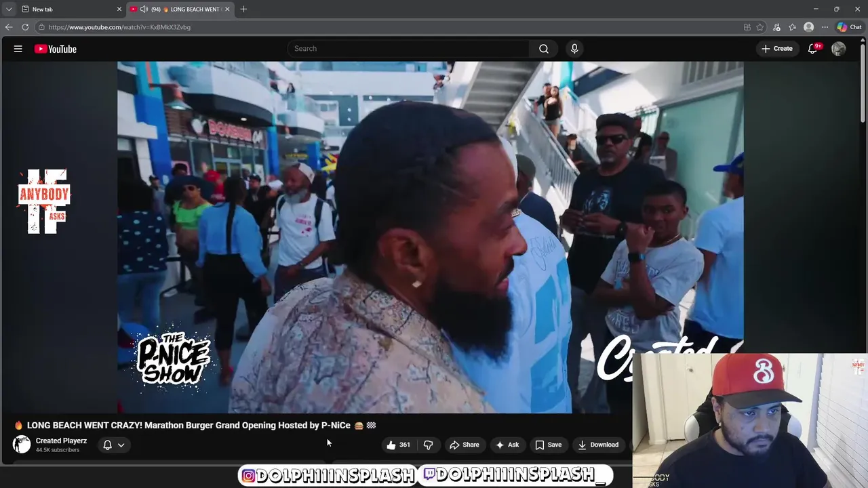
Task: Download the video
Action: (x=598, y=445)
